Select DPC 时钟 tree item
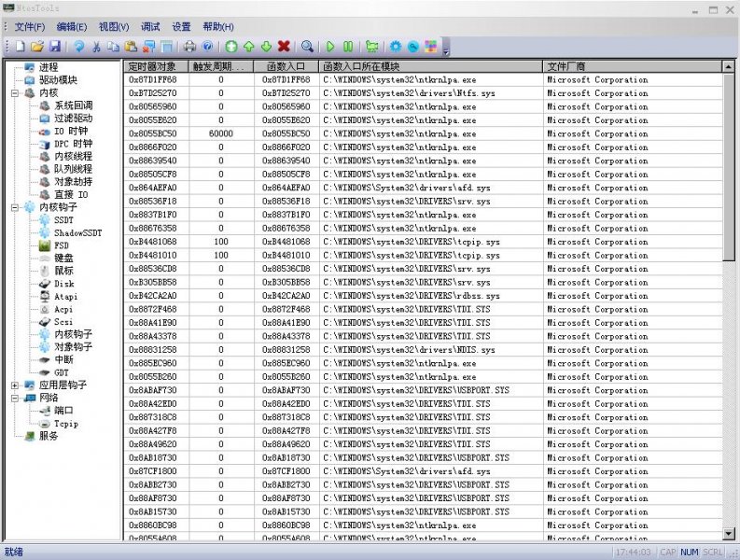This screenshot has height=560, width=740. point(74,144)
